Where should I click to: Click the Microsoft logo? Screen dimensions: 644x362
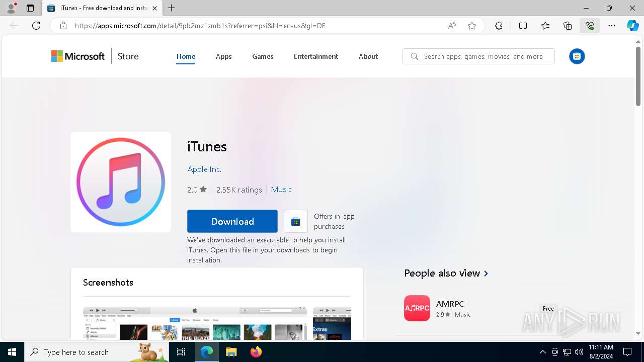(78, 56)
